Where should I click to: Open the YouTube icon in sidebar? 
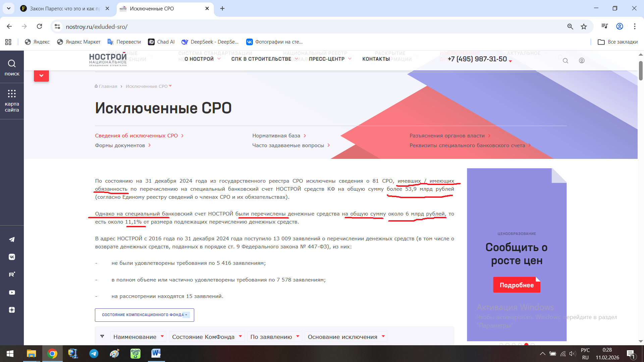coord(12,292)
